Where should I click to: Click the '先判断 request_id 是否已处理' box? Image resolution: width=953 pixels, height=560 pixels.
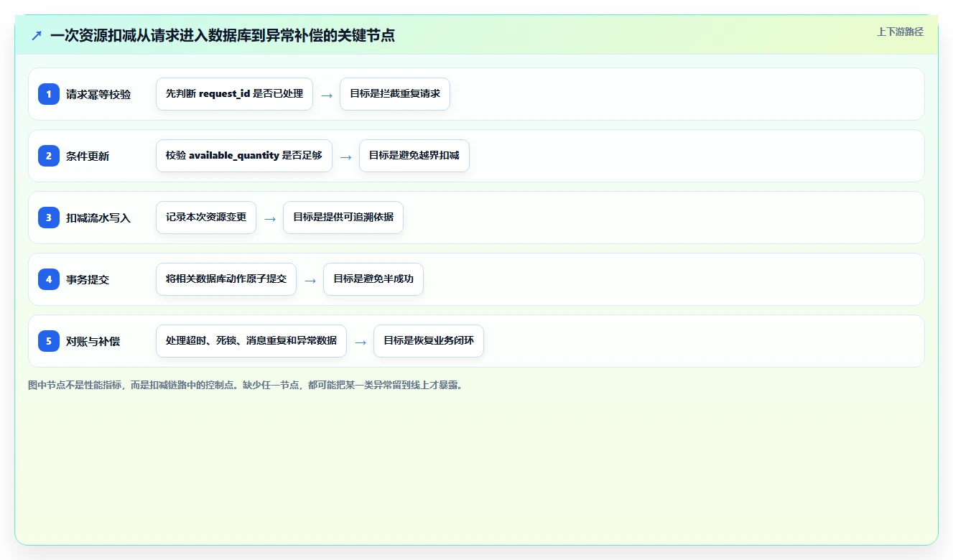tap(234, 94)
